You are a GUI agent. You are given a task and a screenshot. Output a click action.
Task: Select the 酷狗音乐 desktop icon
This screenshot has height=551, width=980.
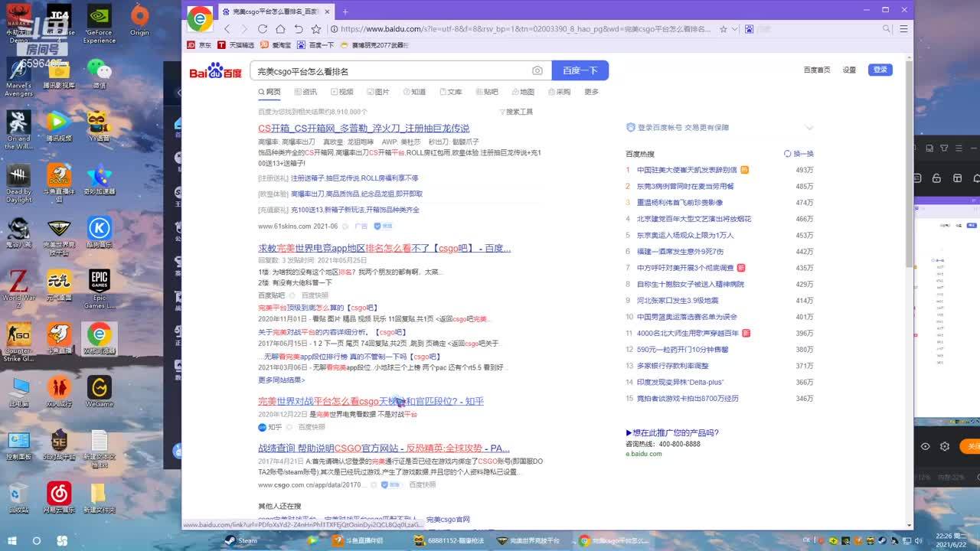click(x=100, y=233)
